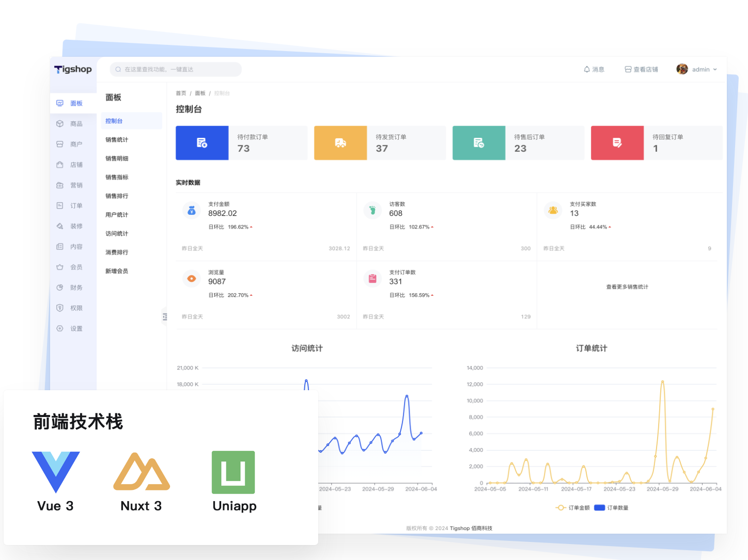Click the blue 待付款订单 card icon
Screen dimensions: 748x560
pyautogui.click(x=202, y=143)
